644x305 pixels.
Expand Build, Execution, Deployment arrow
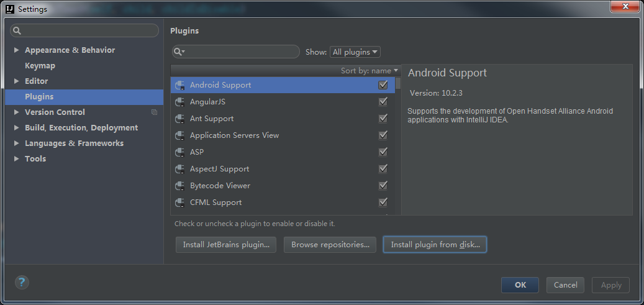16,128
